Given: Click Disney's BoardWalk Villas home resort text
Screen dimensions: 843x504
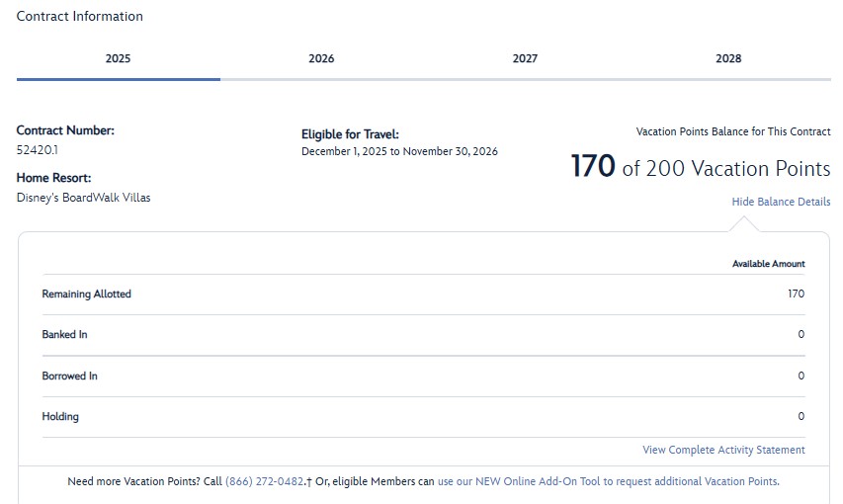Looking at the screenshot, I should tap(84, 198).
